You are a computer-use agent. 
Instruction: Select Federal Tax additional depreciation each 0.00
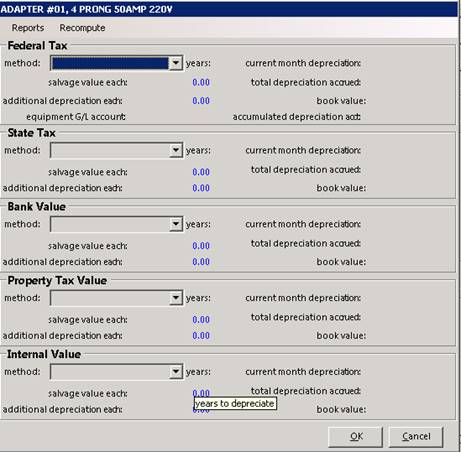201,101
